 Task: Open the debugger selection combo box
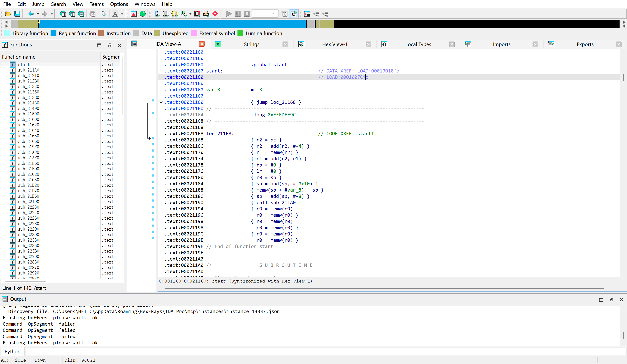pyautogui.click(x=265, y=14)
